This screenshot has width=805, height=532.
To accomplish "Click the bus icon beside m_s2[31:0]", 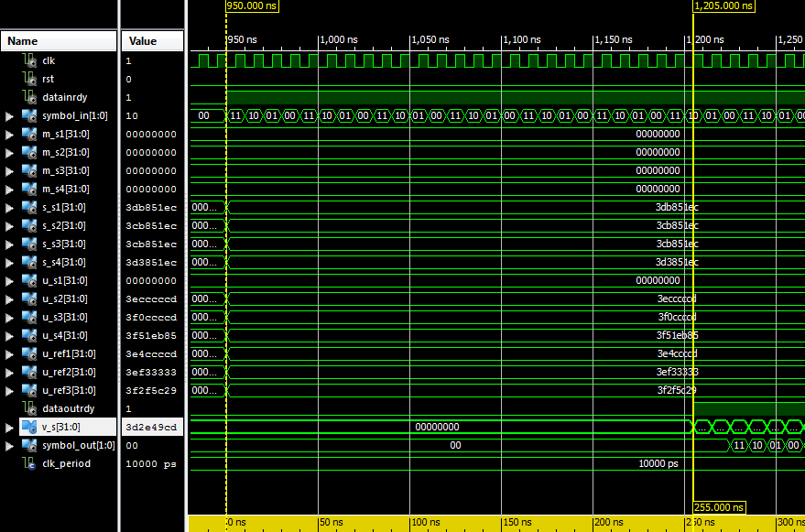I will 30,153.
